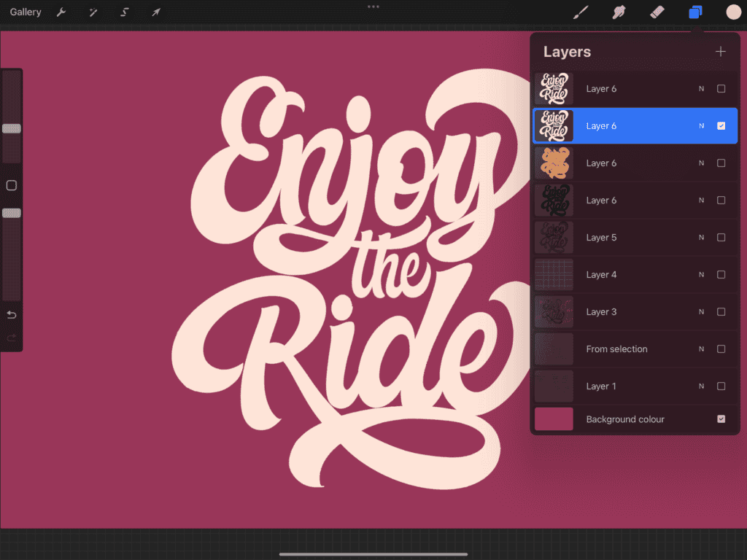Activate the Selection tool

(x=124, y=12)
